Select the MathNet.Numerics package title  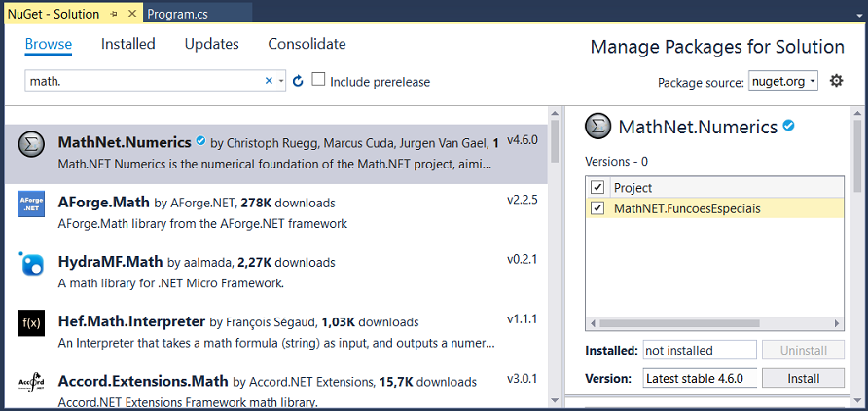point(125,142)
